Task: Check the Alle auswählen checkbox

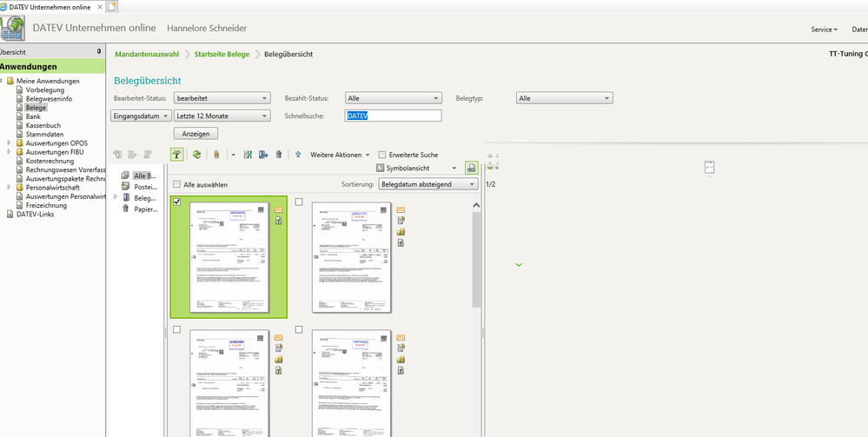Action: [x=176, y=184]
